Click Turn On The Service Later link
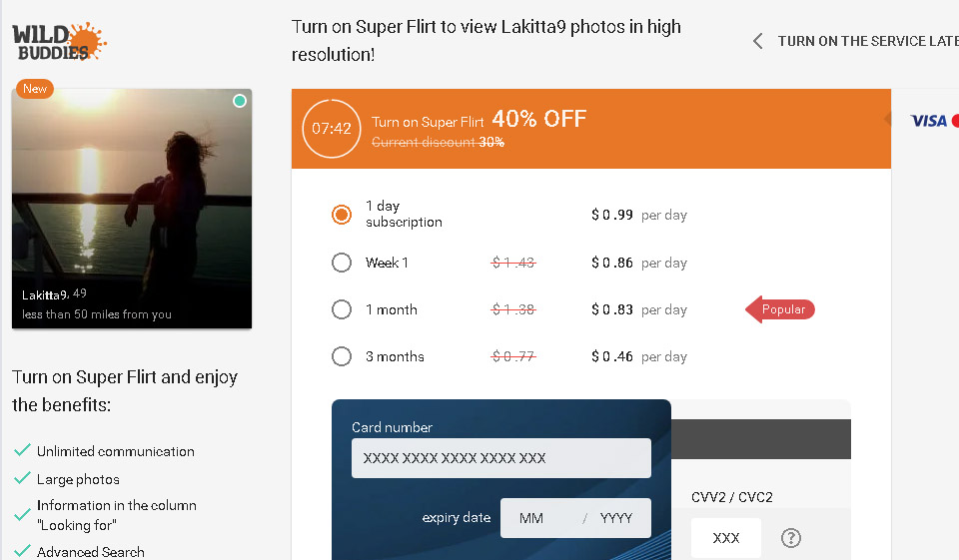This screenshot has height=560, width=959. click(x=867, y=41)
